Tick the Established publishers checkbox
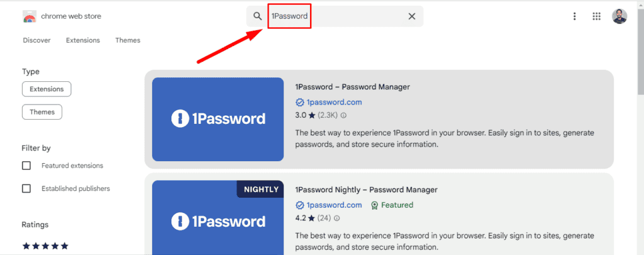This screenshot has width=644, height=255. pyautogui.click(x=26, y=188)
